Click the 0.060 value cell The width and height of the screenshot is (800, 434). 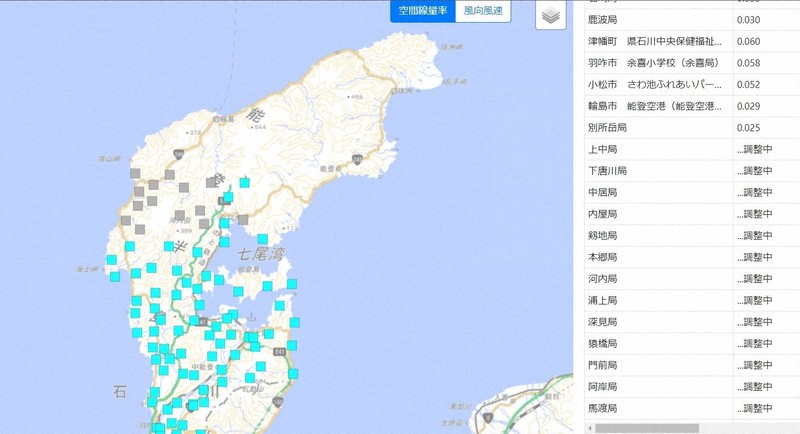click(x=766, y=41)
